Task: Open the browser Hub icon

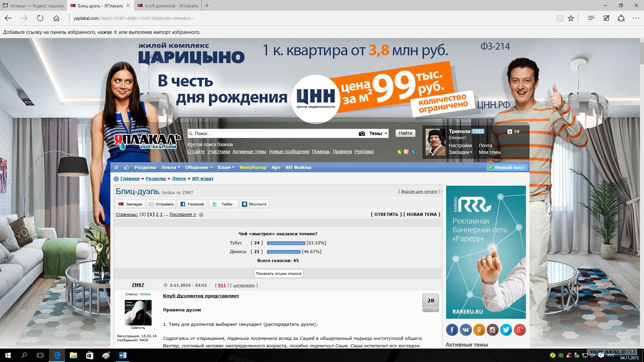Action: 591,18
